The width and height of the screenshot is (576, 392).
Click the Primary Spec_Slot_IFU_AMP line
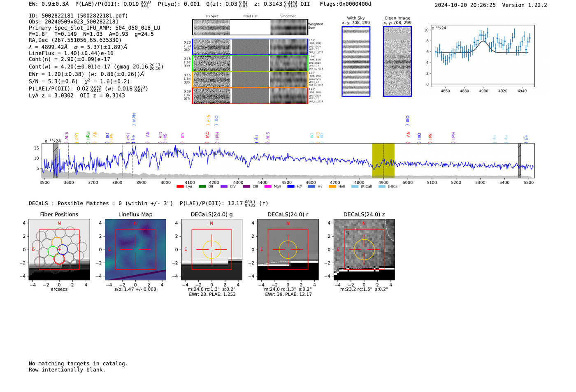pyautogui.click(x=95, y=28)
